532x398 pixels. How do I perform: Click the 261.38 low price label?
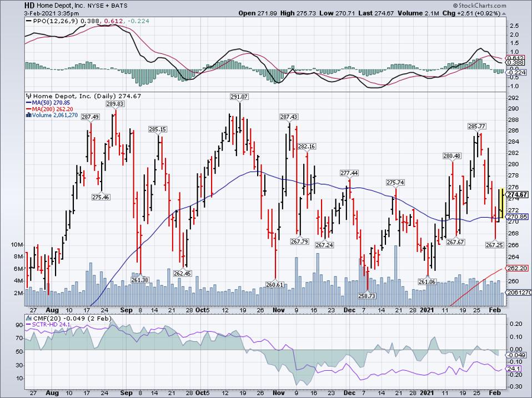(x=140, y=280)
